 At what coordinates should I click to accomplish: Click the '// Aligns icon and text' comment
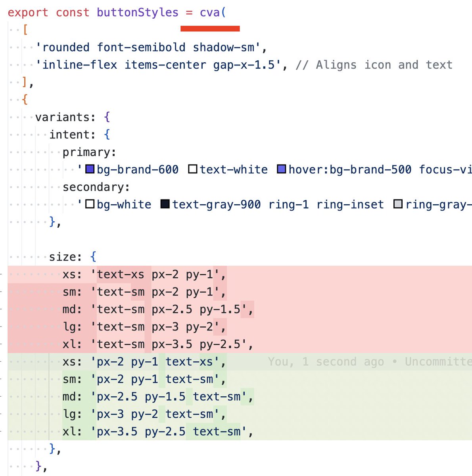pyautogui.click(x=374, y=65)
